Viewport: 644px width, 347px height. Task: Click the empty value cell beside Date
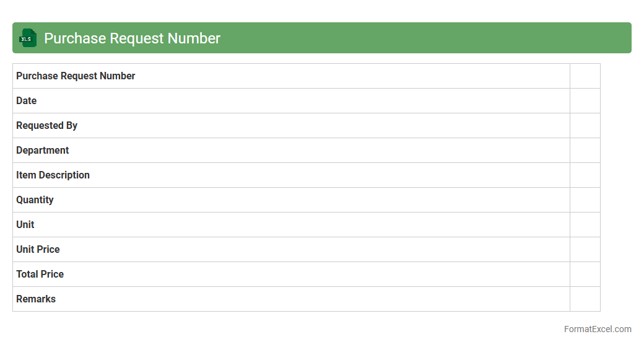pos(585,100)
